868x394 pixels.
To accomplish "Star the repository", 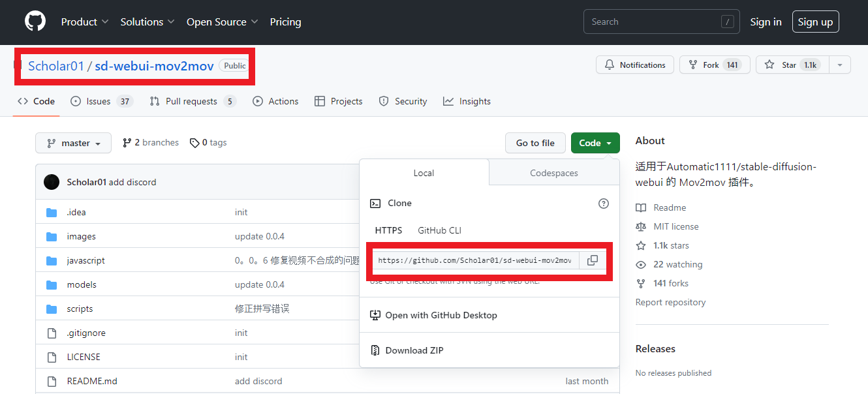I will click(x=792, y=65).
